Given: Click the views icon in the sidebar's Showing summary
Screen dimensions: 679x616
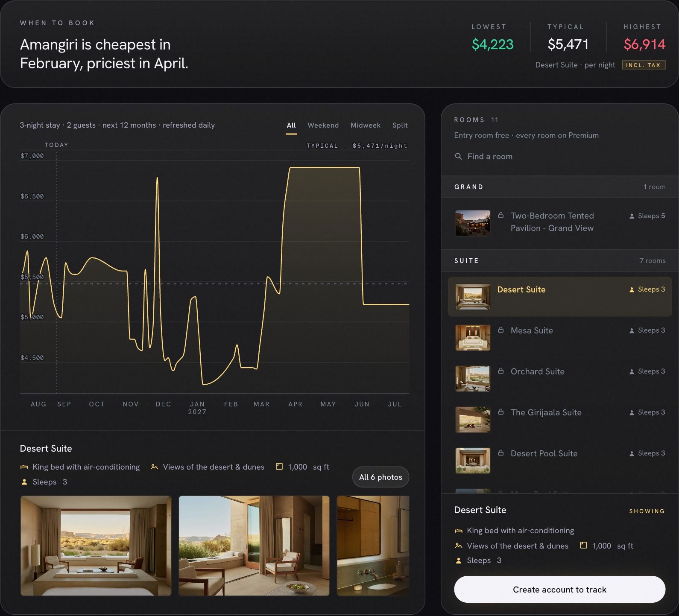Looking at the screenshot, I should [459, 546].
